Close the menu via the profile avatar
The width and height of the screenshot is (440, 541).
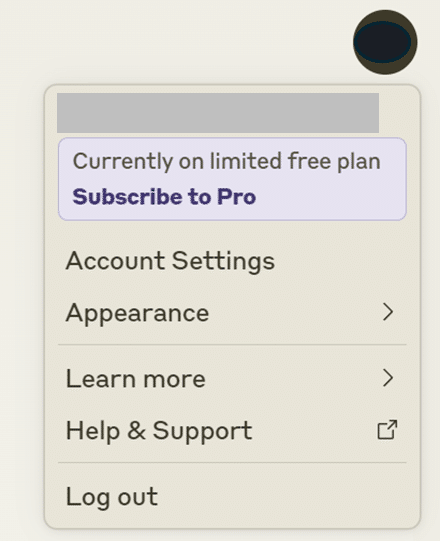(385, 42)
